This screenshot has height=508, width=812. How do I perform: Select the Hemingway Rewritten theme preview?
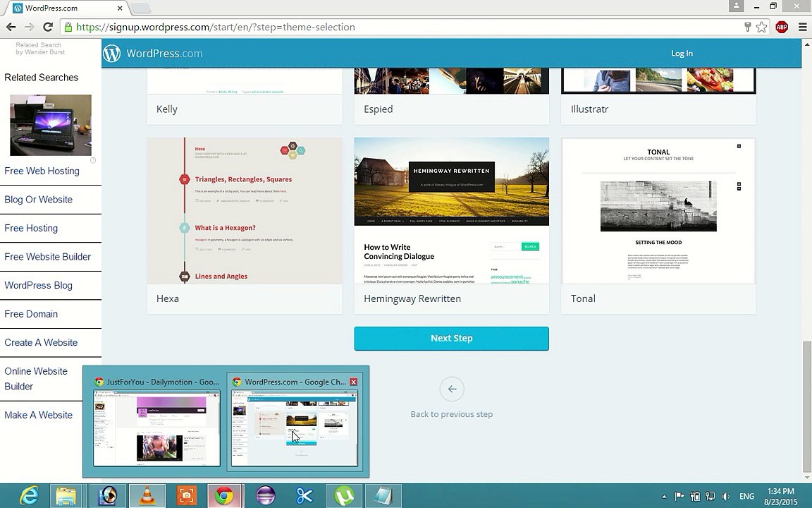pyautogui.click(x=452, y=210)
